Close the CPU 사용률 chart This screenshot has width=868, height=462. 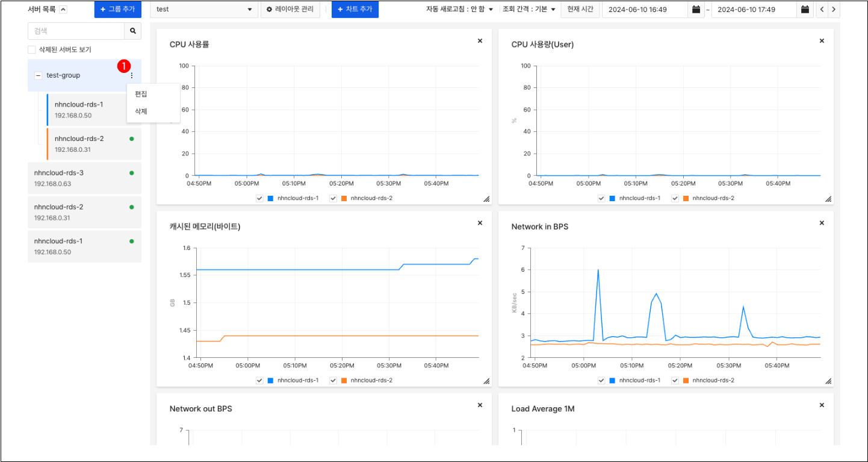[x=480, y=41]
